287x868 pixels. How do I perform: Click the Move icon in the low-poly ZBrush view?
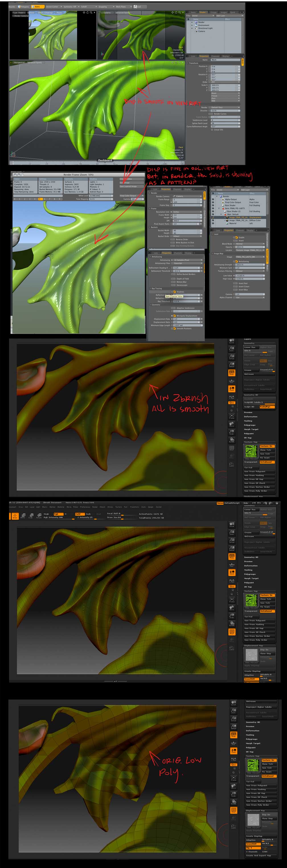point(233,786)
